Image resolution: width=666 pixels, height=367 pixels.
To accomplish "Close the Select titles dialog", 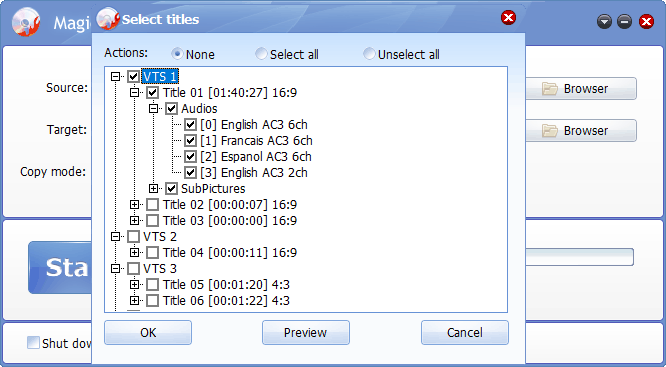I will [x=508, y=18].
